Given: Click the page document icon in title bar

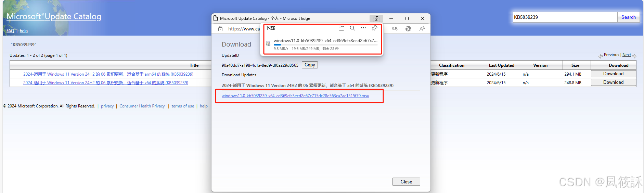Looking at the screenshot, I should pos(216,18).
